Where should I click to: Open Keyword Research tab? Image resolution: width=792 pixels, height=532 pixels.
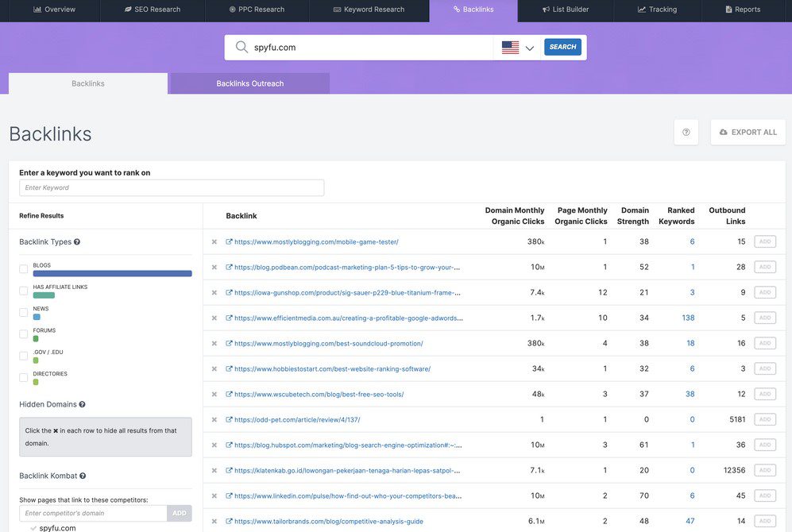(369, 10)
